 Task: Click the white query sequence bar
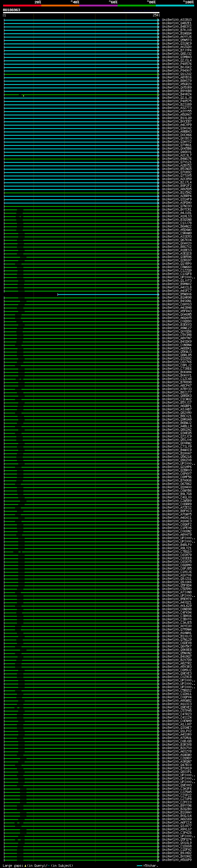[x=81, y=12]
